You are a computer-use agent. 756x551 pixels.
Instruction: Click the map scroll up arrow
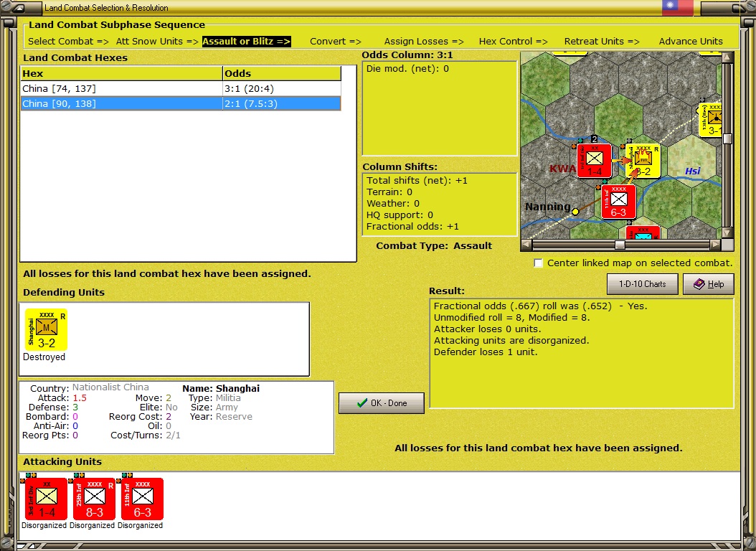(727, 57)
